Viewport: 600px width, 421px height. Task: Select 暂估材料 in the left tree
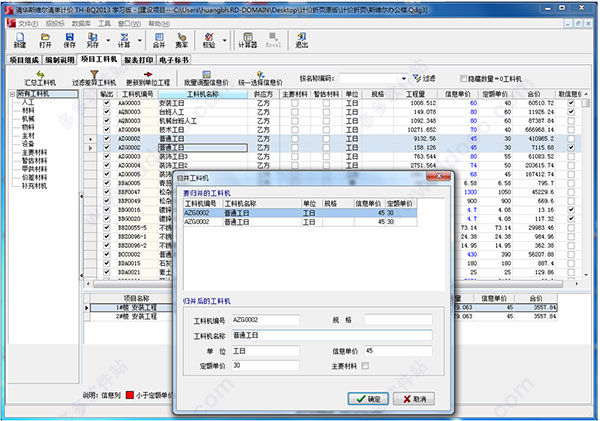coord(34,161)
